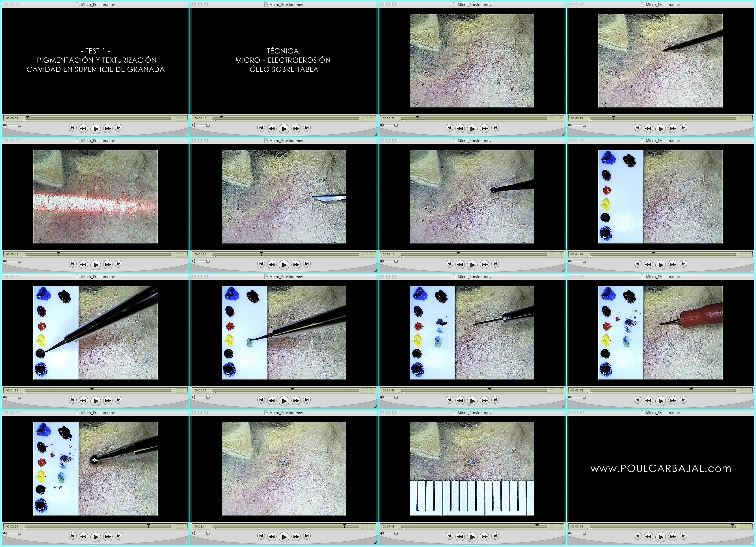Click volume slider knob in 00:01:50 player
This screenshot has width=756, height=547.
click(x=396, y=398)
